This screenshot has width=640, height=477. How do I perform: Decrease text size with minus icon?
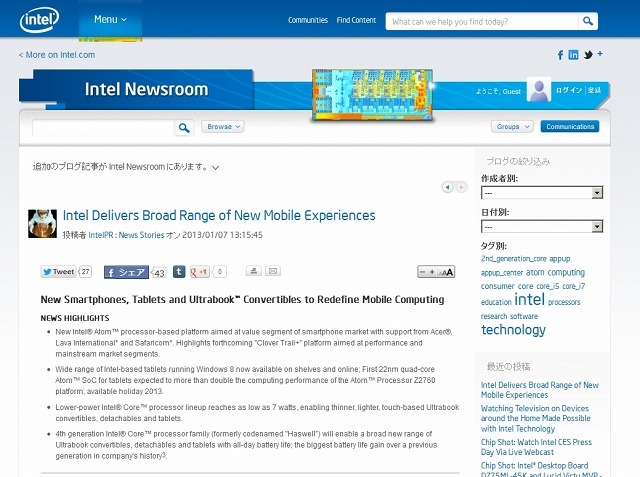(422, 272)
